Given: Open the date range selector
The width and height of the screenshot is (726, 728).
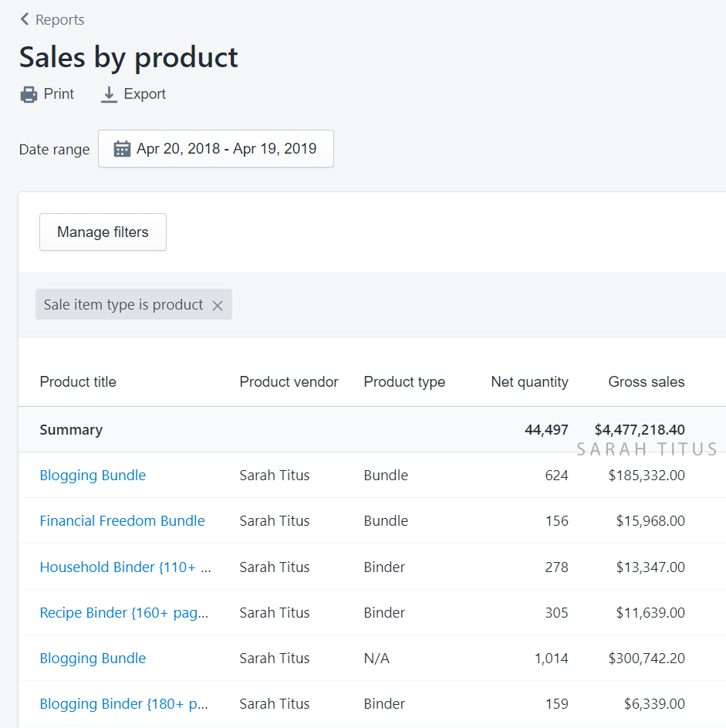Looking at the screenshot, I should pyautogui.click(x=215, y=148).
